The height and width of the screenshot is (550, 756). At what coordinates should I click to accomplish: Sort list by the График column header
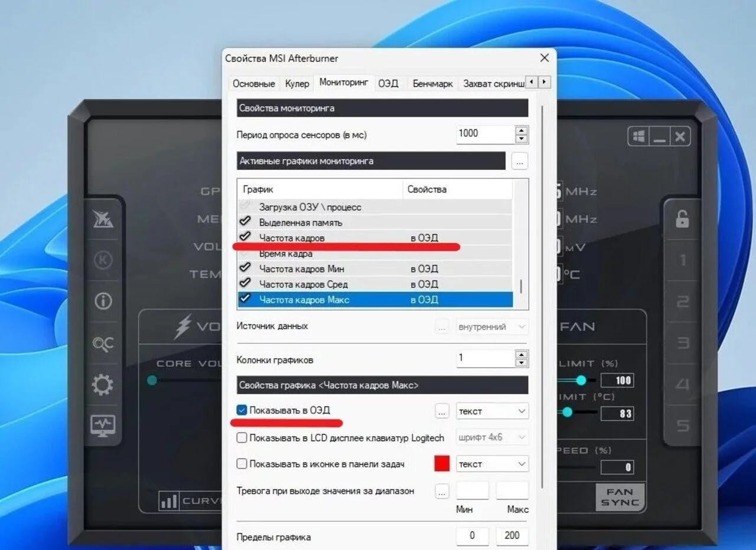pos(320,189)
